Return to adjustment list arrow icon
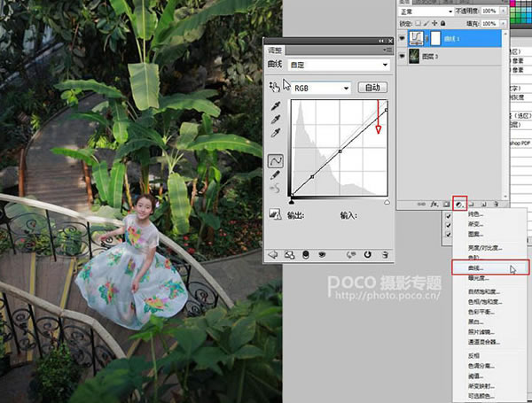The width and height of the screenshot is (532, 403). pos(273,254)
